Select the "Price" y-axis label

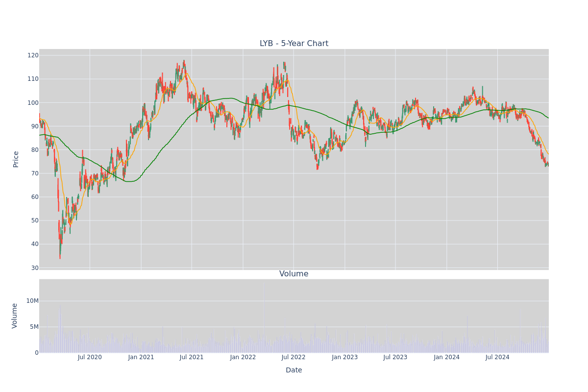pyautogui.click(x=16, y=159)
